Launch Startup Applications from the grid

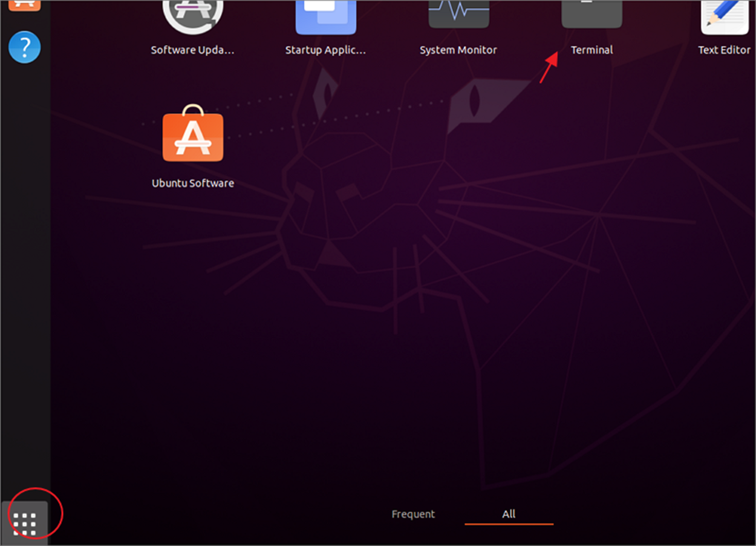pyautogui.click(x=326, y=17)
